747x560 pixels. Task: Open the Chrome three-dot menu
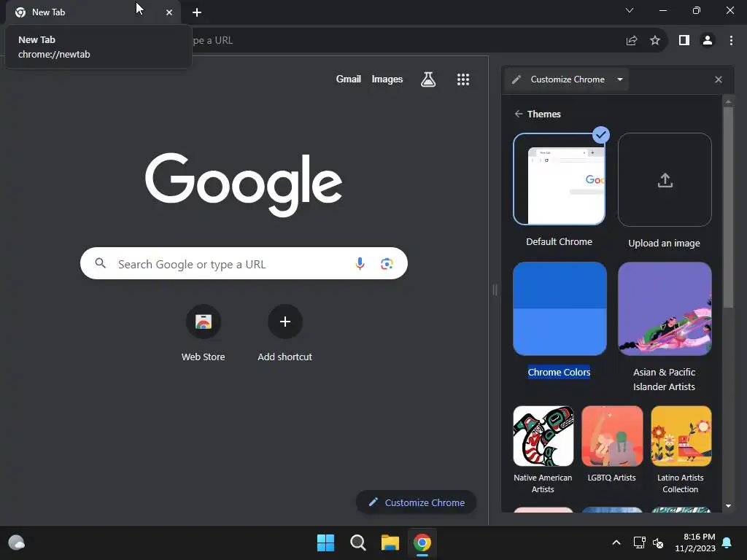coord(731,41)
